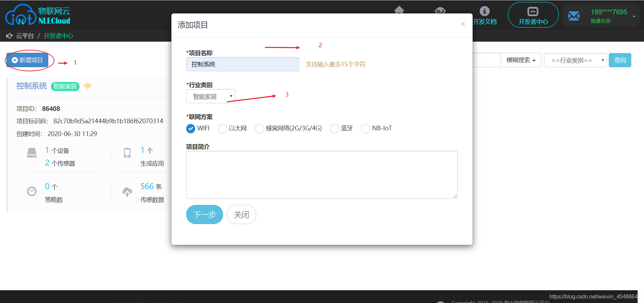This screenshot has width=644, height=303.
Task: Select the WIFI radio option
Action: coord(191,129)
